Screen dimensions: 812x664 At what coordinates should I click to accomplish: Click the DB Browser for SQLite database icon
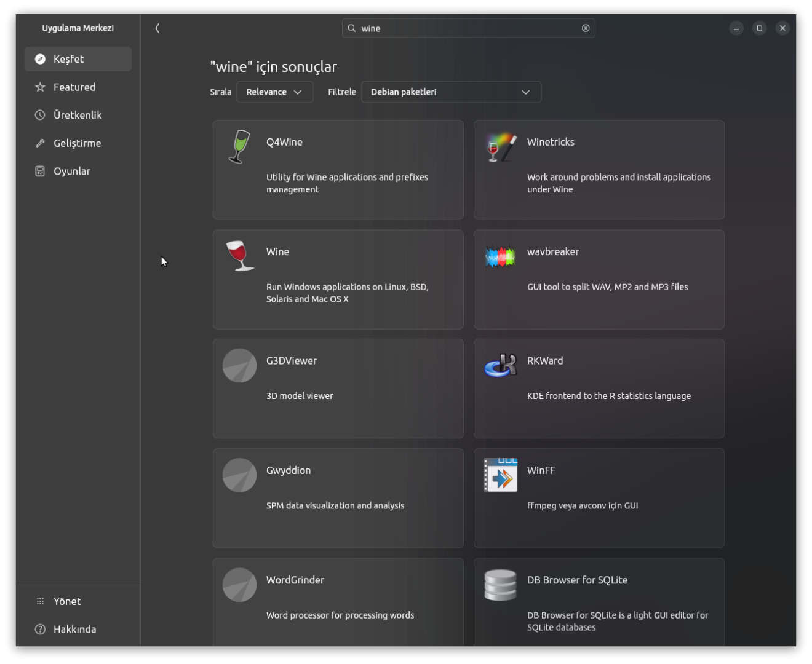(500, 585)
